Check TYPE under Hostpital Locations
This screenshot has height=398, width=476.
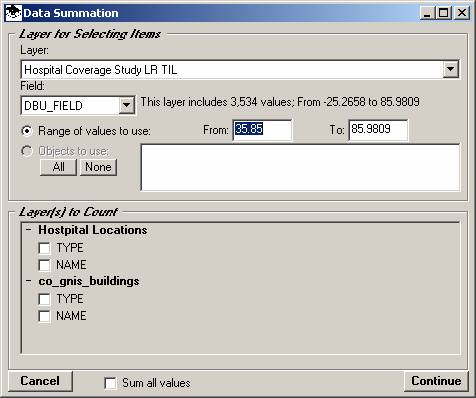44,248
